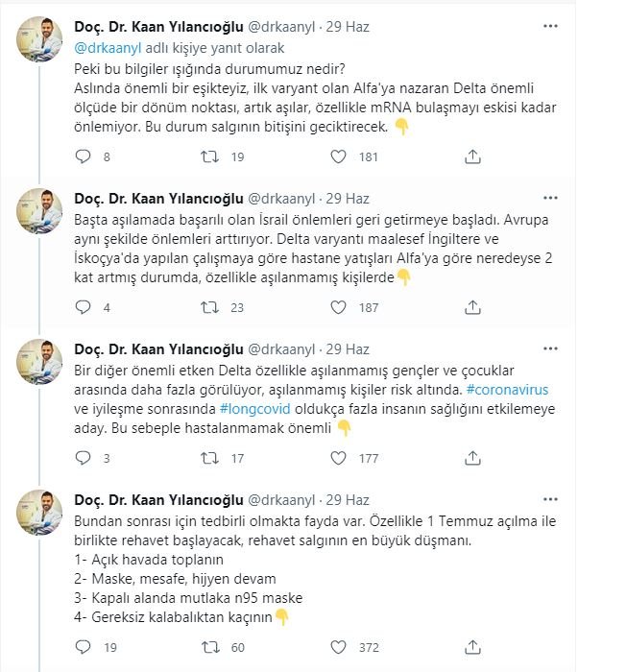Image resolution: width=626 pixels, height=672 pixels.
Task: Click the #coronavirus hashtag
Action: click(x=507, y=390)
